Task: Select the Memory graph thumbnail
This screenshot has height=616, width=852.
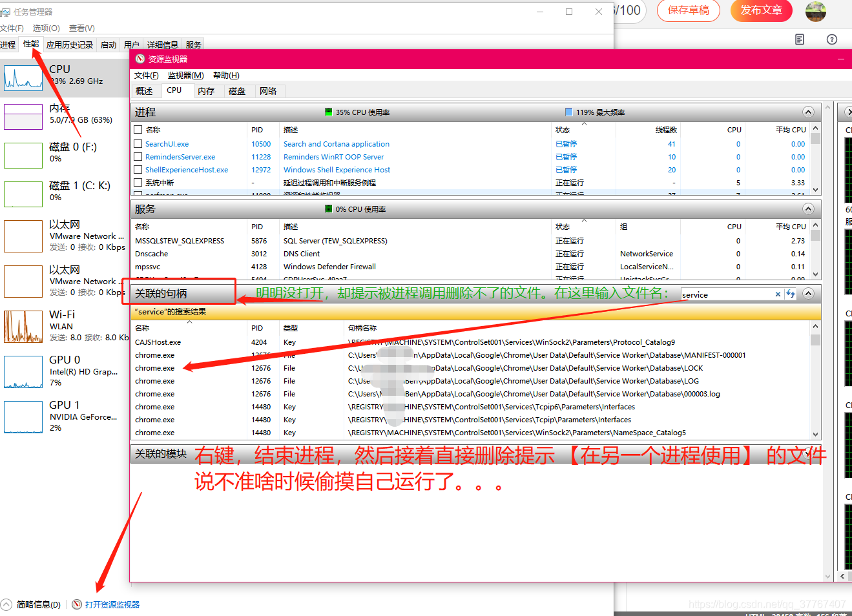Action: (x=23, y=117)
